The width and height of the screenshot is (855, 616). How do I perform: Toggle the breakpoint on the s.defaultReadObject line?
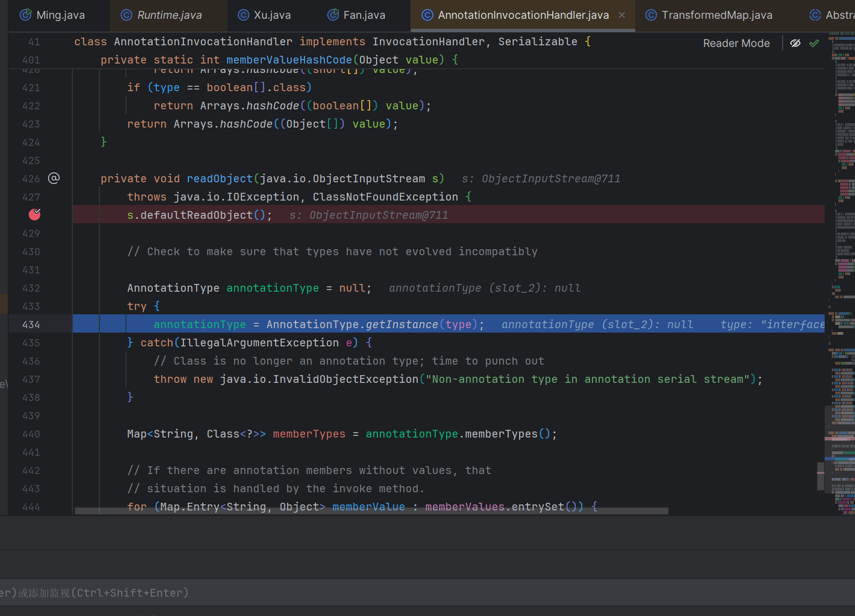34,215
